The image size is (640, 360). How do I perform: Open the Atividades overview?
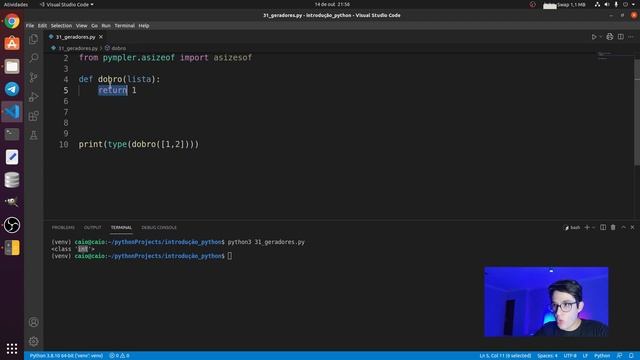coord(16,4)
